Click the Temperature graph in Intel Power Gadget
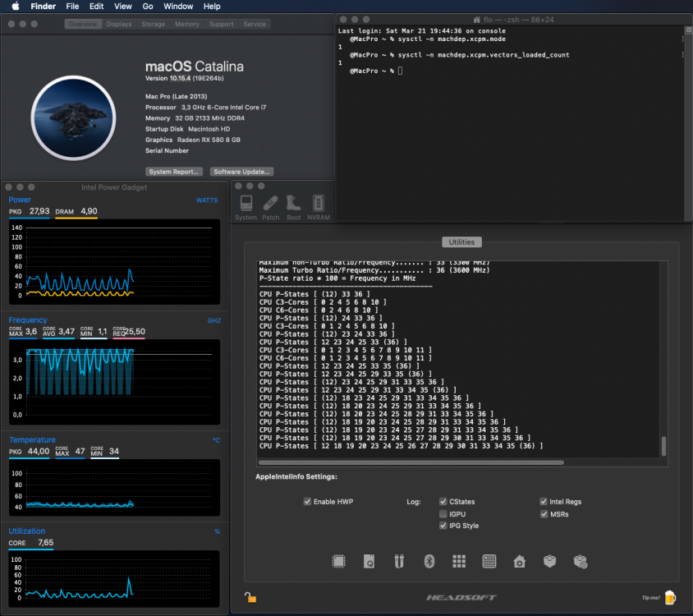The height and width of the screenshot is (616, 693). coord(114,487)
